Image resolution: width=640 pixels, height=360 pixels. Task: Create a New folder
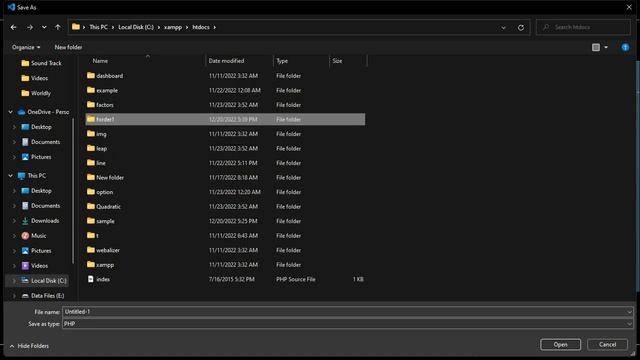[68, 47]
